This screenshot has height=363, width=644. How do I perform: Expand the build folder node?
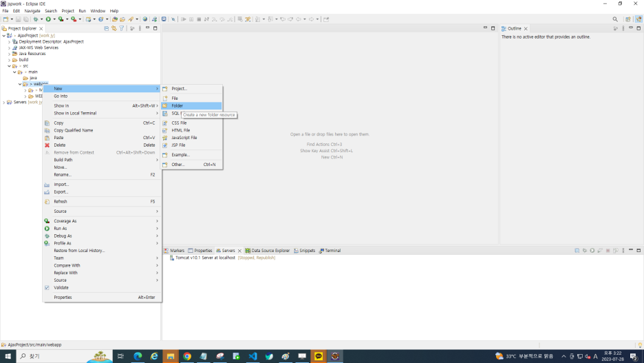[10, 60]
